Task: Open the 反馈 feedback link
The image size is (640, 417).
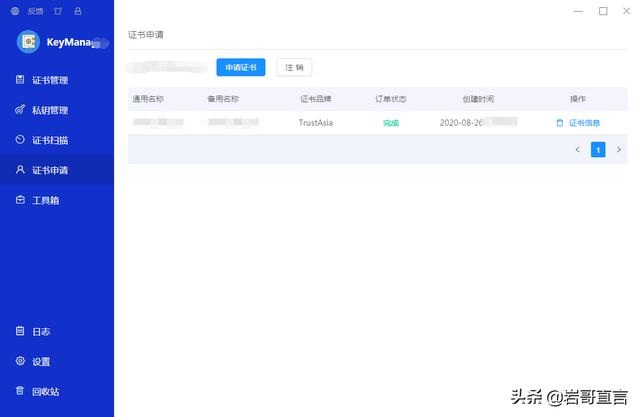Action: (x=36, y=11)
